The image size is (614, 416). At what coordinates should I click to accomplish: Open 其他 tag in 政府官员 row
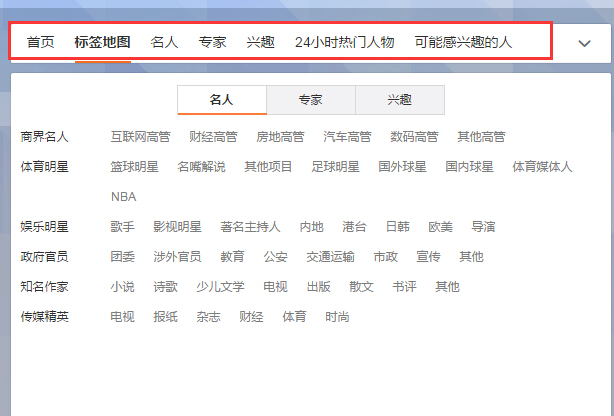[471, 257]
